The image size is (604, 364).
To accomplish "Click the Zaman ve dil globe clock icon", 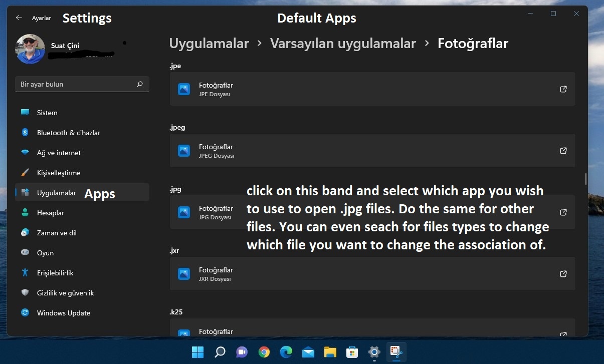I will click(25, 233).
